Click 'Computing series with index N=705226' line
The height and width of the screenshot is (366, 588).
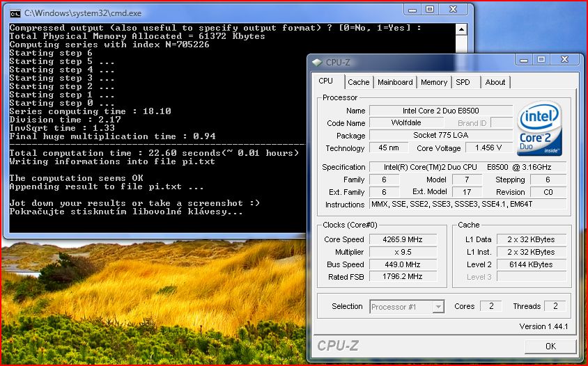tap(109, 45)
